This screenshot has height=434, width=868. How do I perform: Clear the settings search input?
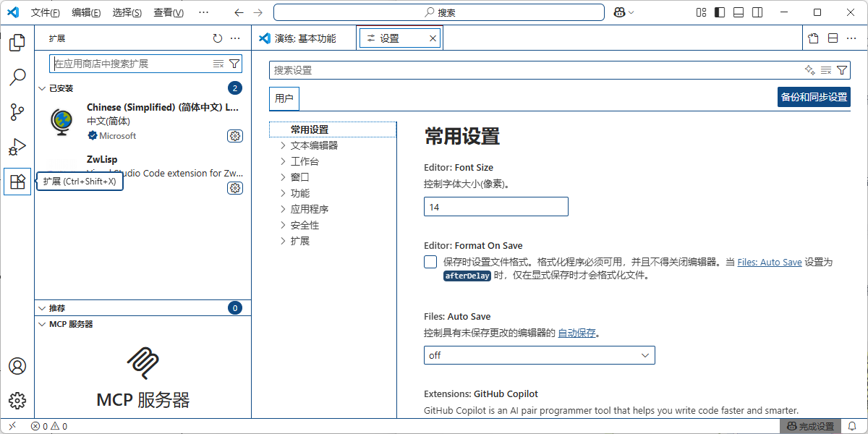pos(826,70)
